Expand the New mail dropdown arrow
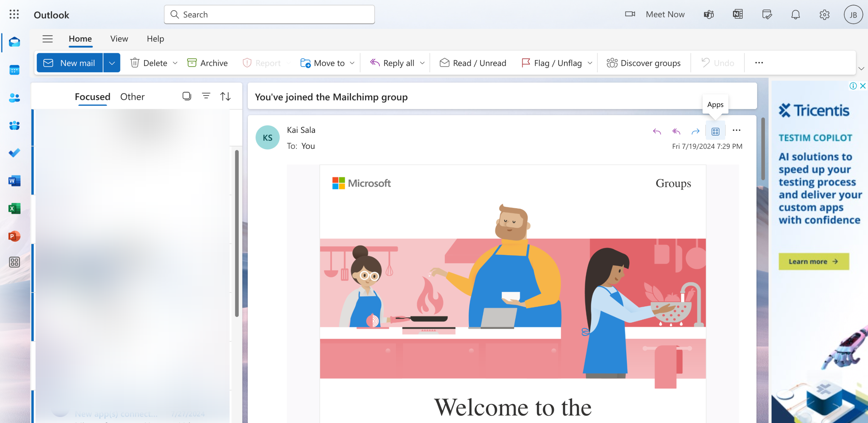868x423 pixels. (x=112, y=63)
